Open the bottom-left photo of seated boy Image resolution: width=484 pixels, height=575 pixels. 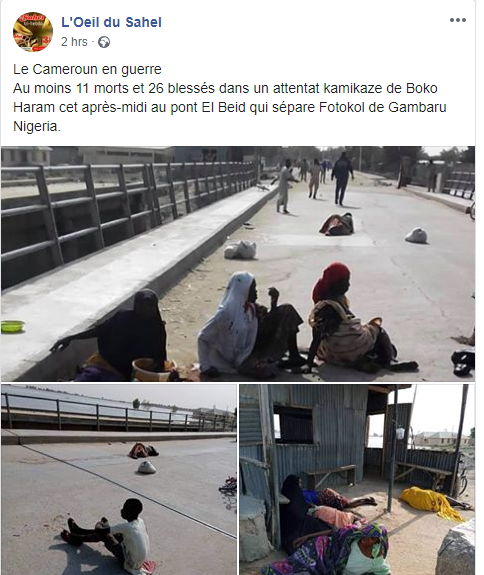(x=119, y=480)
